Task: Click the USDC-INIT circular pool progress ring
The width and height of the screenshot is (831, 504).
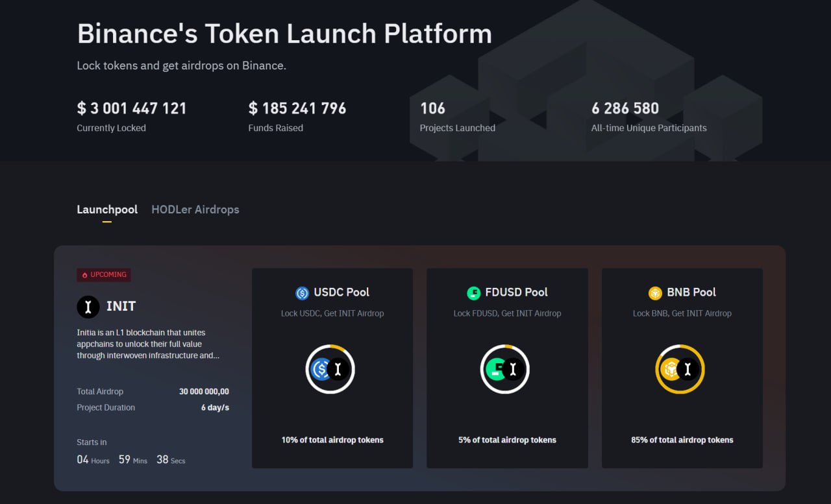Action: pos(330,369)
